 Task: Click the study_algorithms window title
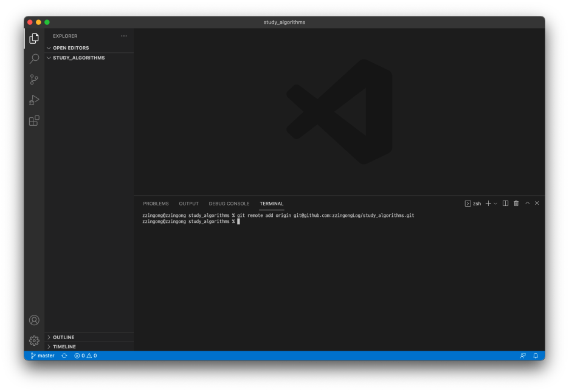[x=284, y=22]
